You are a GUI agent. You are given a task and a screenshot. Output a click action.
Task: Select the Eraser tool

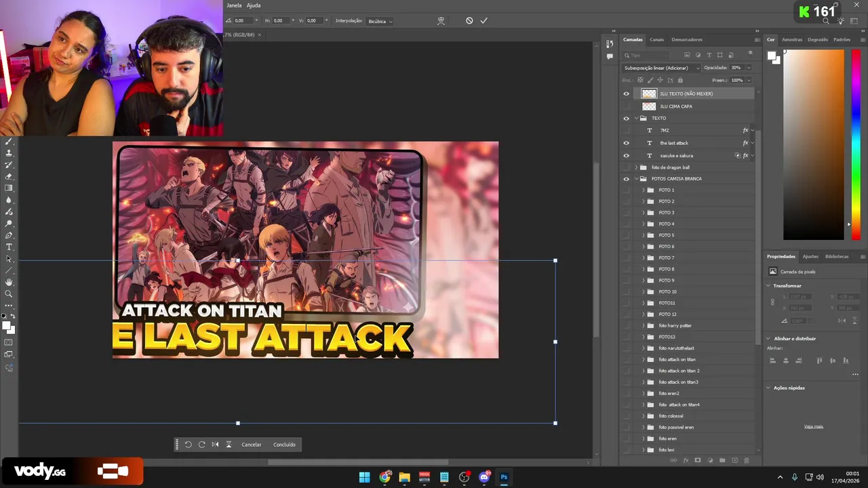pyautogui.click(x=9, y=177)
